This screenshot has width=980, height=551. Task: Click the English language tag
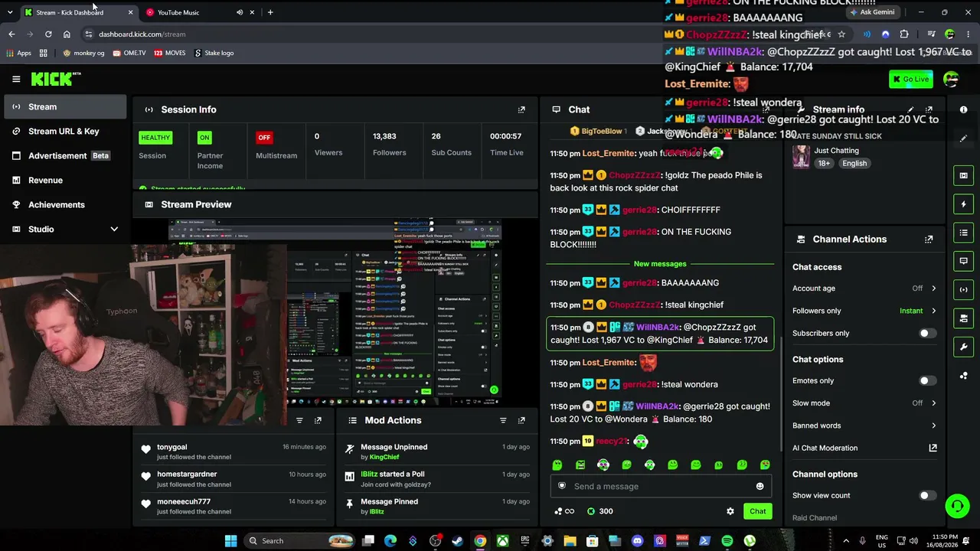pyautogui.click(x=854, y=164)
